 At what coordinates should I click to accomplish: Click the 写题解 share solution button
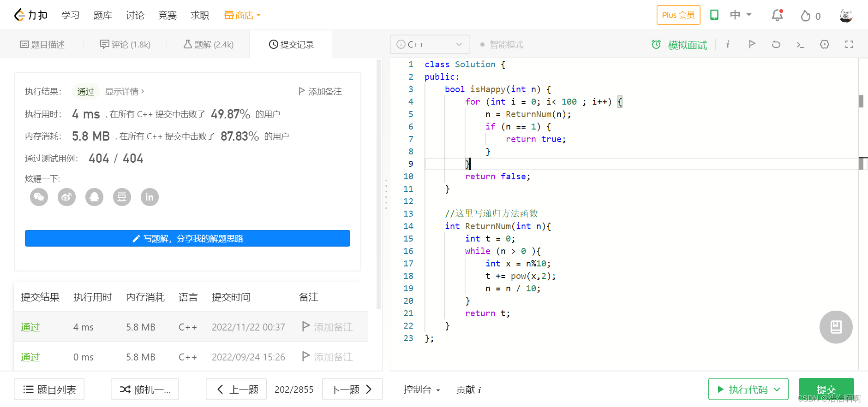187,238
